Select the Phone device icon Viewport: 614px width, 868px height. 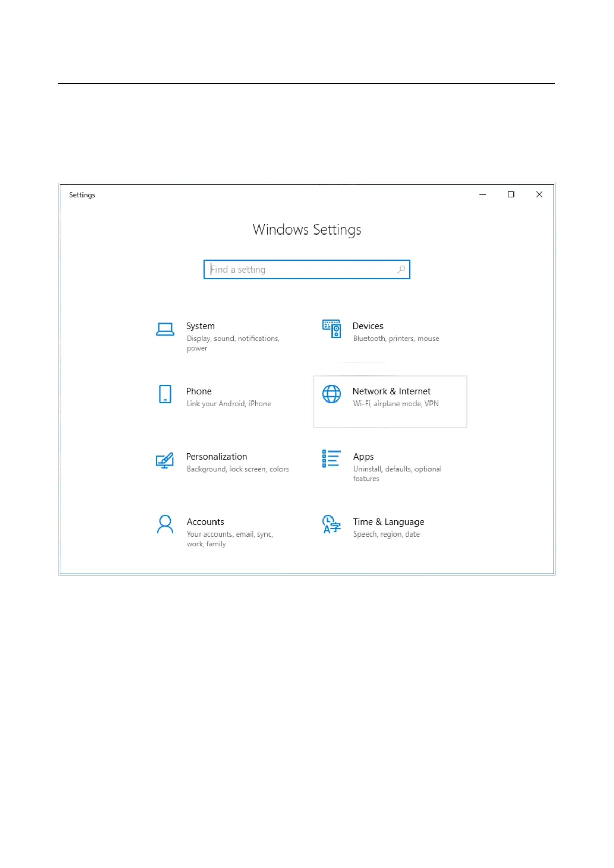[165, 394]
